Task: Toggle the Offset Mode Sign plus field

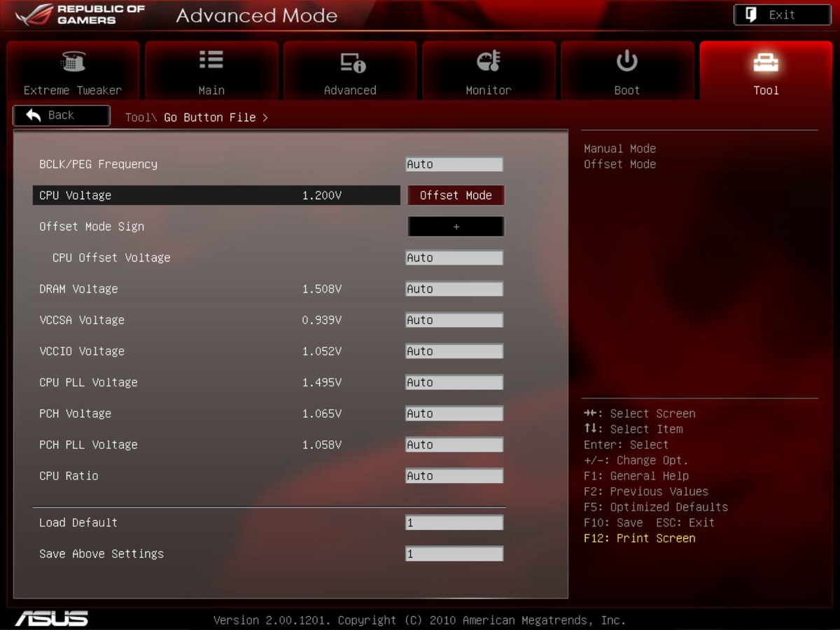Action: pyautogui.click(x=456, y=227)
